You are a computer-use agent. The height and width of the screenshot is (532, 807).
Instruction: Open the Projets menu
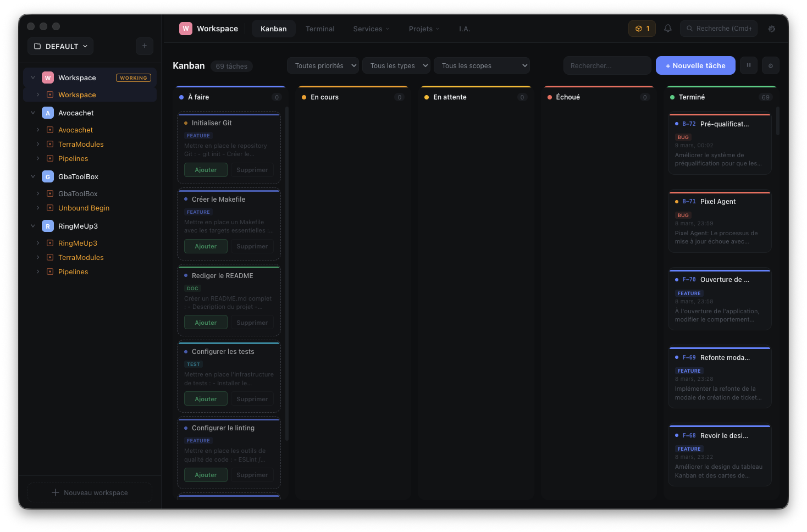pos(424,29)
